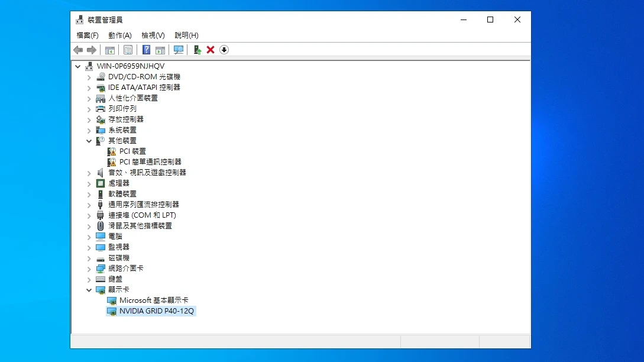Click the 網路介面卡 network adapter icon

pyautogui.click(x=101, y=269)
